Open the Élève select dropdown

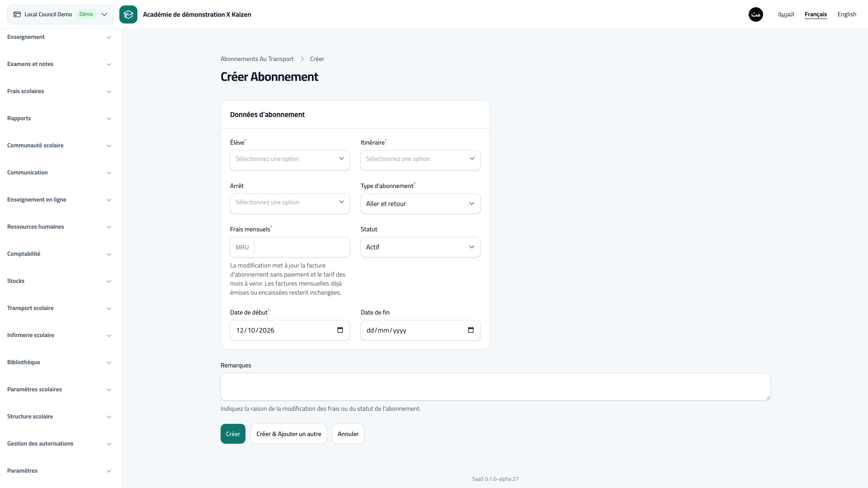[290, 160]
